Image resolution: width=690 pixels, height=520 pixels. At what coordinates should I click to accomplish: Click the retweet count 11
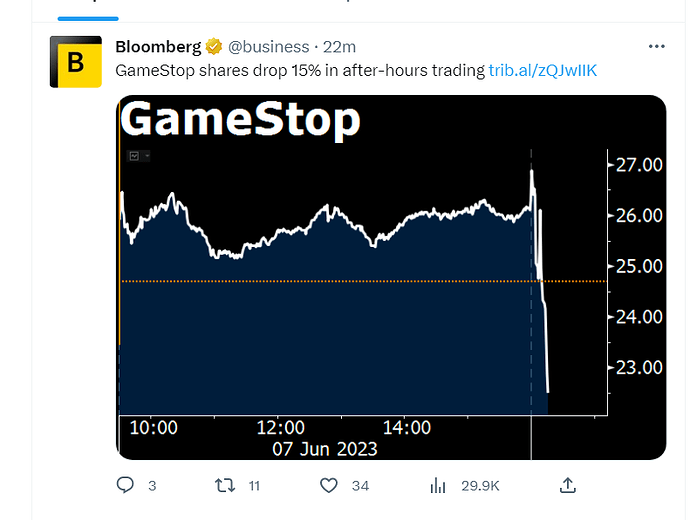(x=254, y=486)
